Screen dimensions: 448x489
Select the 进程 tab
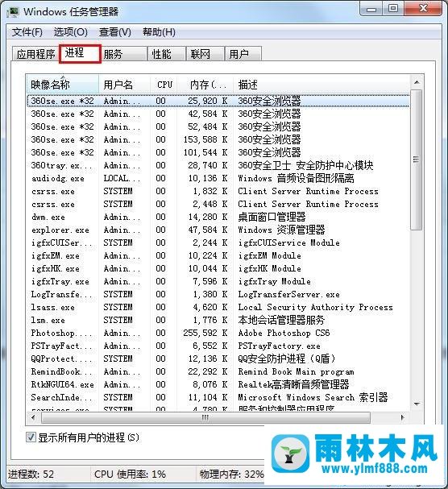(81, 54)
